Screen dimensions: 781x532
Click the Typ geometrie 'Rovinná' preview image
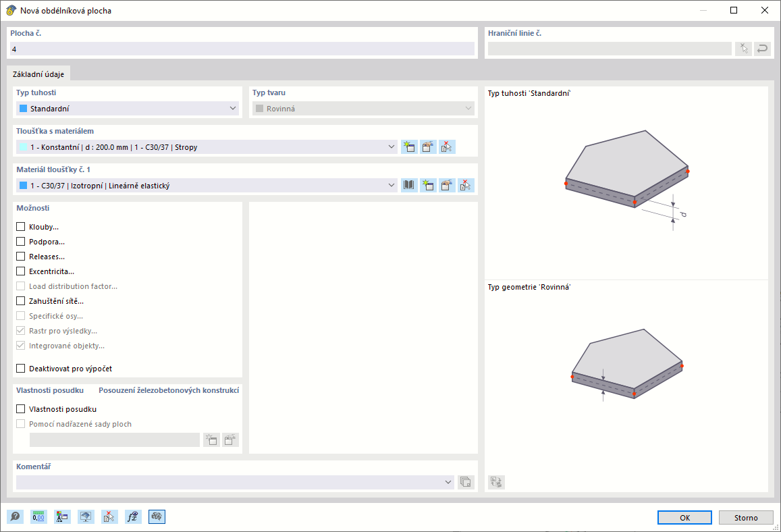point(626,364)
